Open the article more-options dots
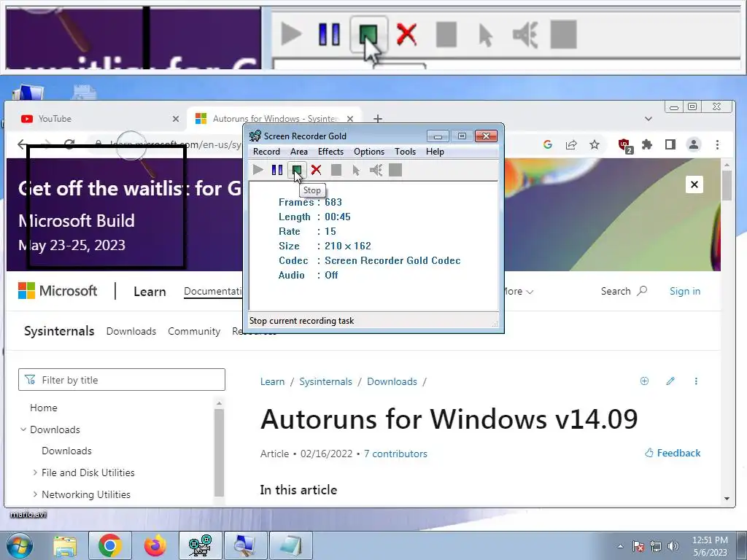This screenshot has width=747, height=560. (696, 381)
